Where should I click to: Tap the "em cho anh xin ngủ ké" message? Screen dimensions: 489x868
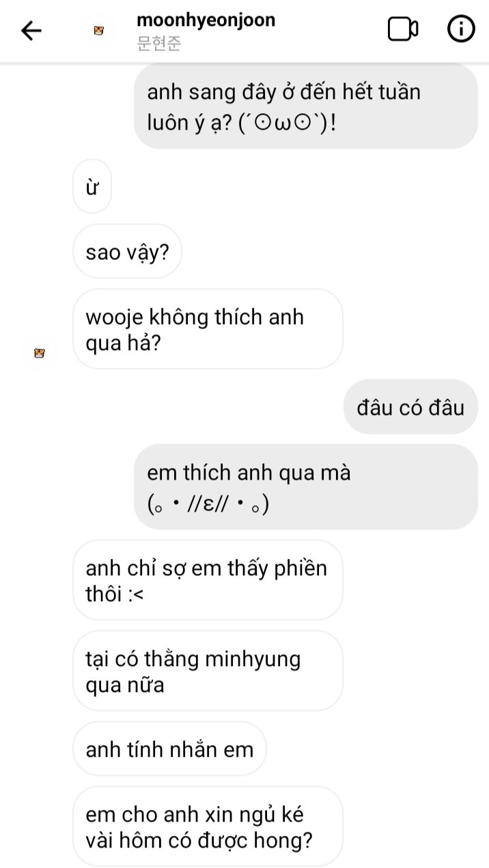(x=208, y=827)
